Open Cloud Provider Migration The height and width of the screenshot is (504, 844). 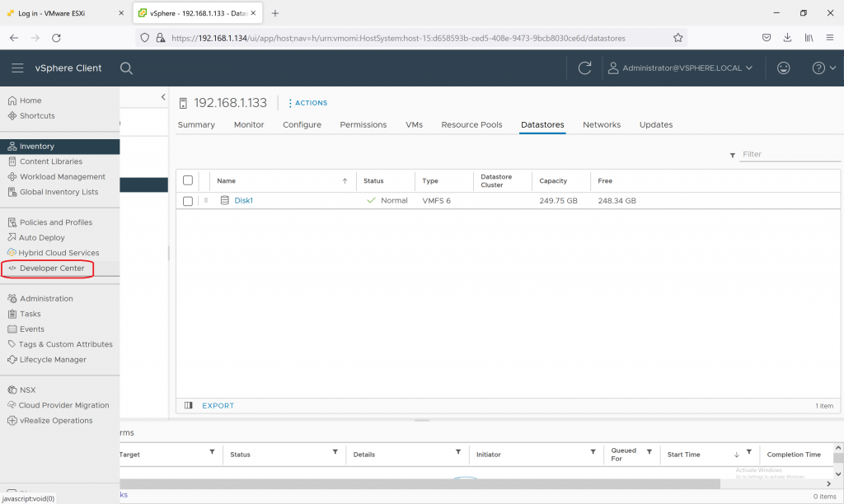click(59, 405)
